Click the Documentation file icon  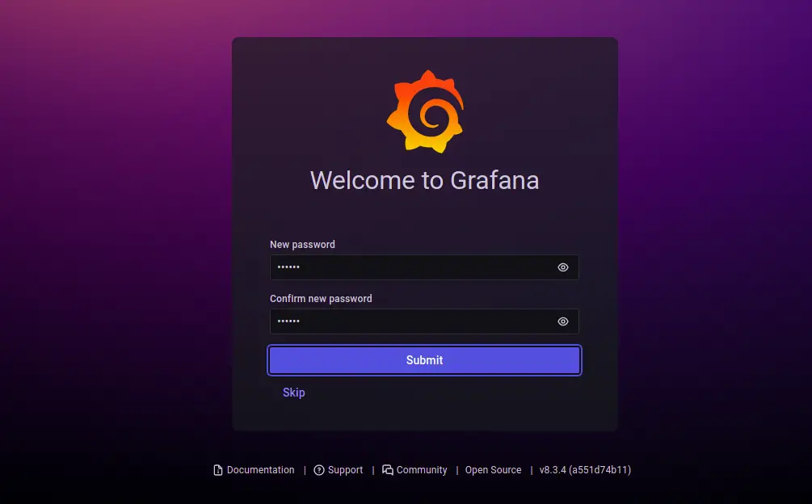pos(218,470)
